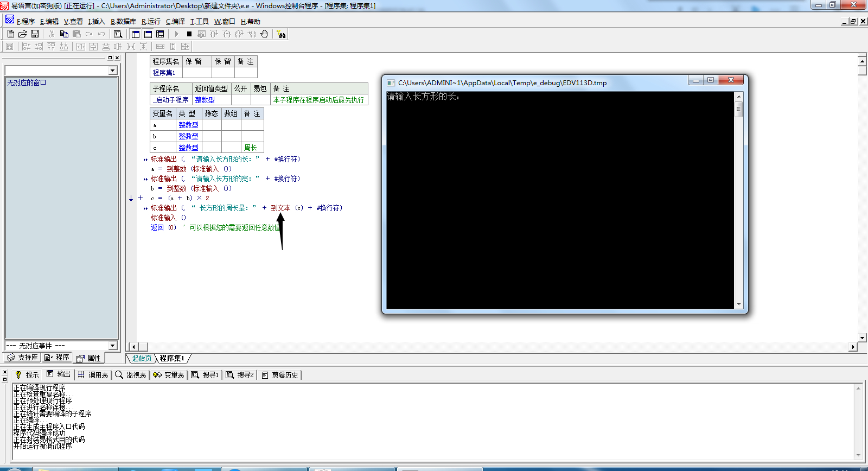Screen dimensions: 868x471
Task: Click the make same width icon
Action: 160,47
